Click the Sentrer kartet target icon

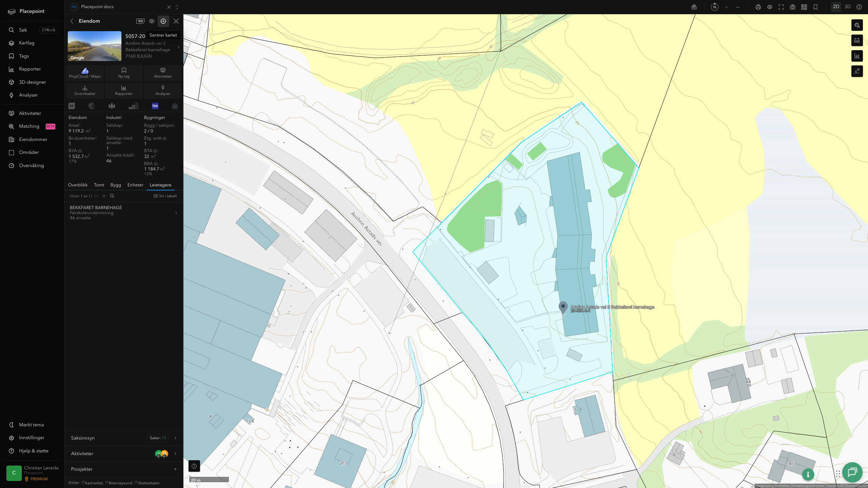(163, 21)
